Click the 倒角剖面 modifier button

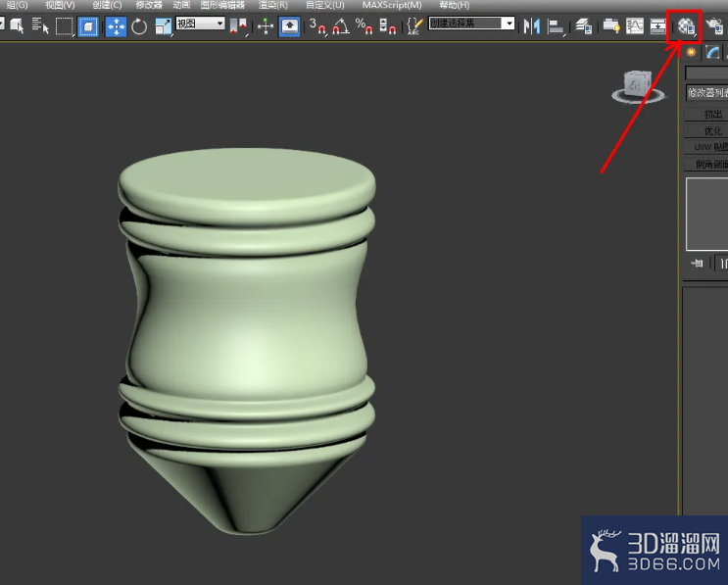tap(706, 164)
